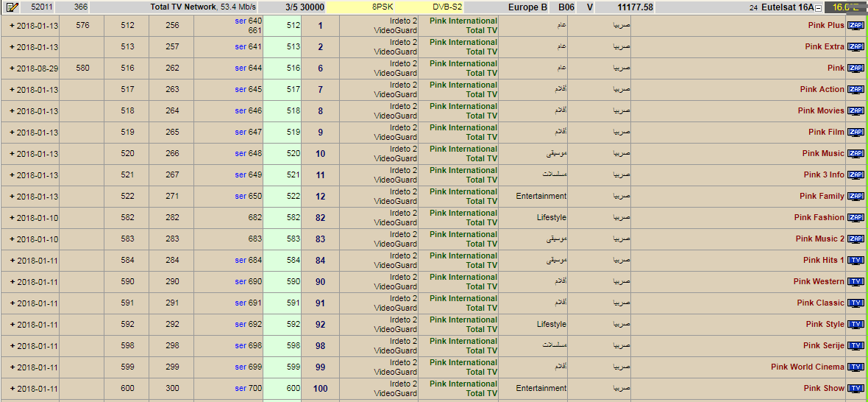Click the TV icon for Pink Show
868x402 pixels.
click(x=855, y=389)
